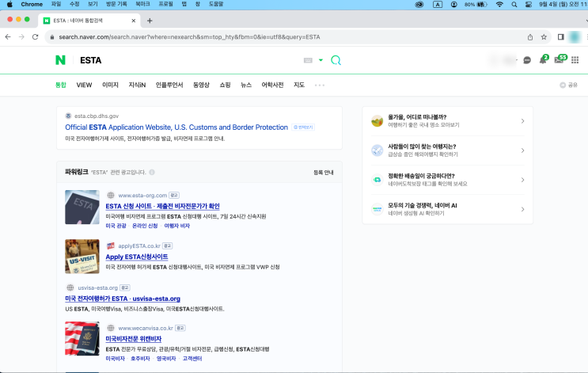
Task: Select the 통합 search tab
Action: (61, 86)
